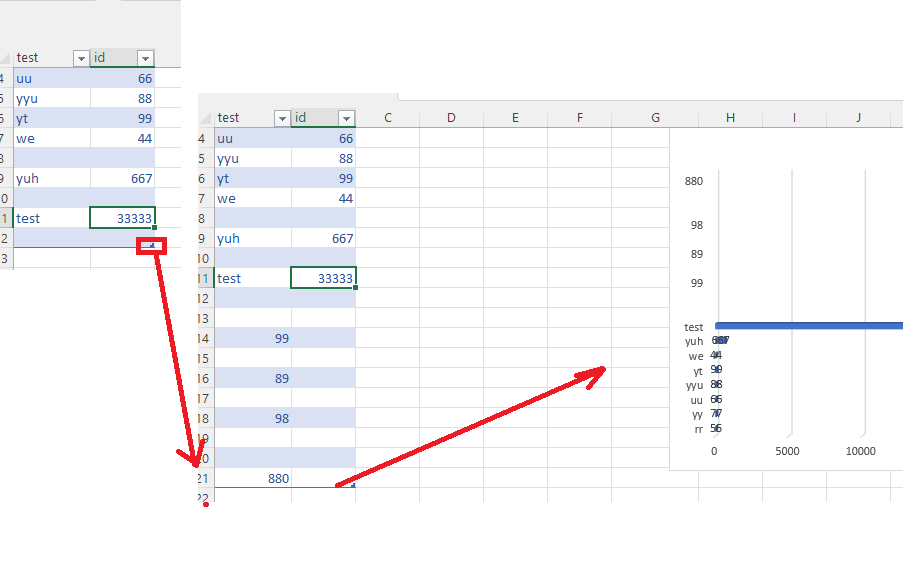Click the 10000 value axis label in chart
Viewport: 903px width, 569px height.
[860, 452]
